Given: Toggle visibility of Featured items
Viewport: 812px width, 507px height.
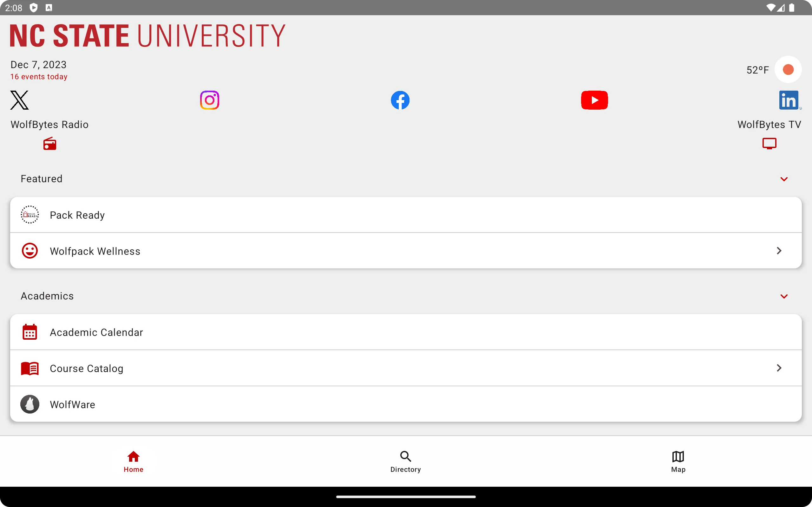Looking at the screenshot, I should [x=784, y=179].
